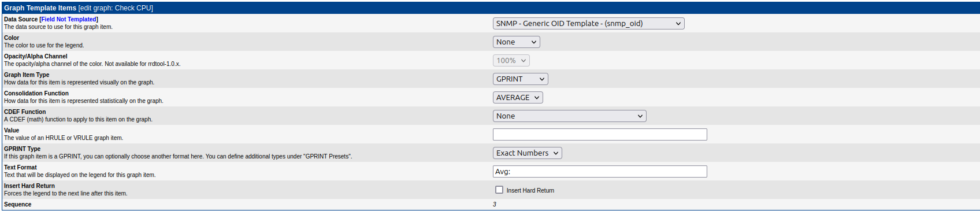Click the Field Not Templated link
Screen dimensions: 980x214
point(69,20)
